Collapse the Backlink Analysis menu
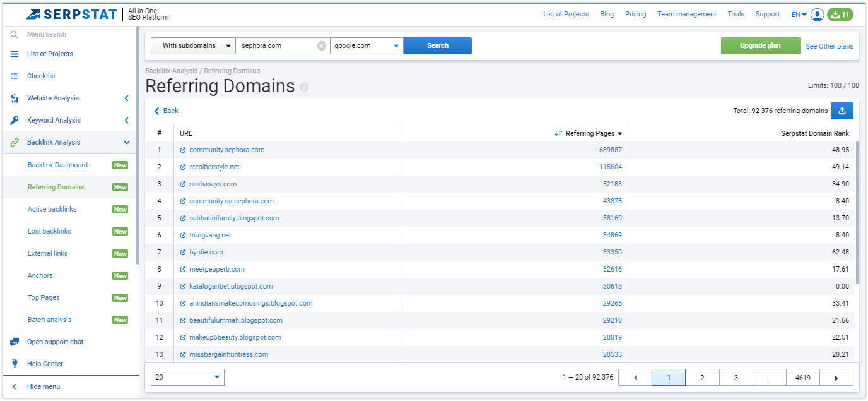This screenshot has height=401, width=868. (x=126, y=143)
